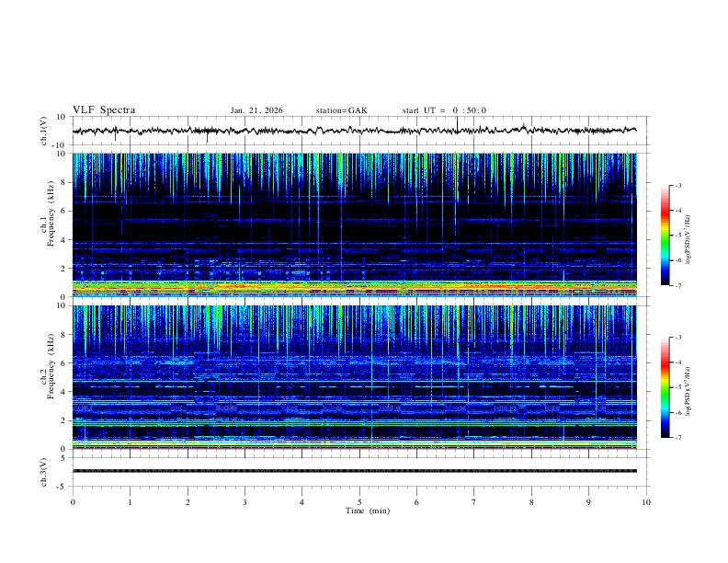Click the ch.1 spectrogram color scale bar
The width and height of the screenshot is (728, 563).
(665, 236)
